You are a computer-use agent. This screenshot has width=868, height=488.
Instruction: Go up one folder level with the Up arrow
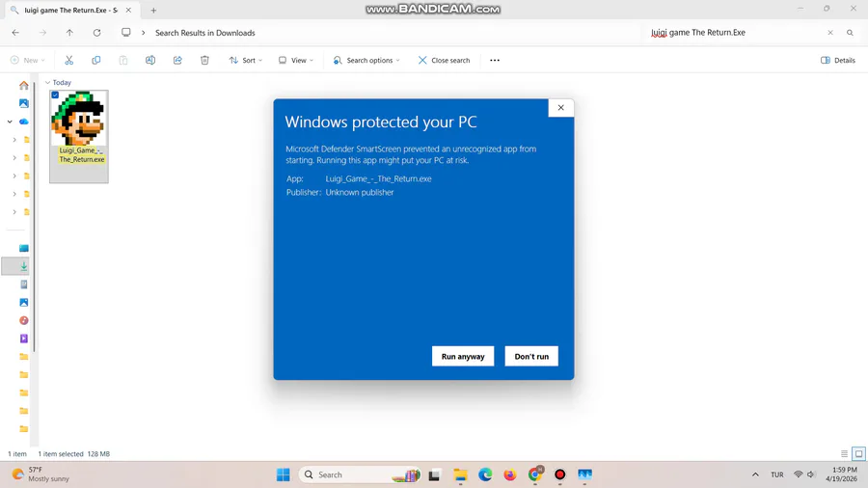pos(69,33)
